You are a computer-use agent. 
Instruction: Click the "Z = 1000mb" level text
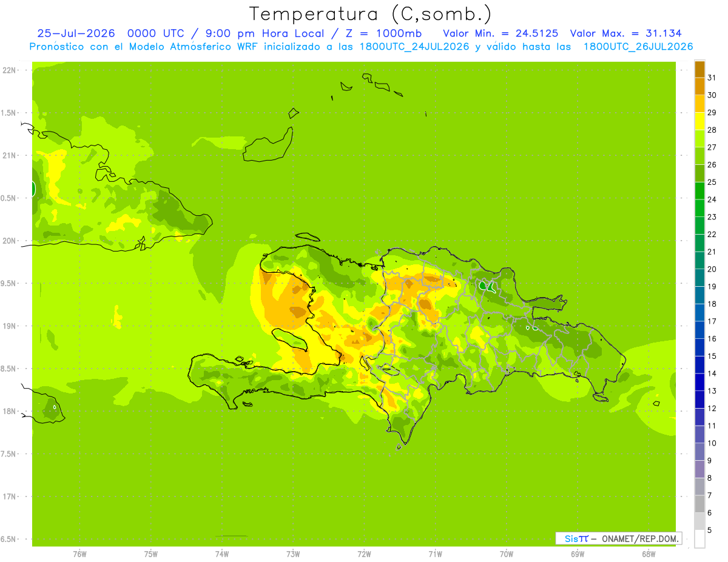[385, 33]
